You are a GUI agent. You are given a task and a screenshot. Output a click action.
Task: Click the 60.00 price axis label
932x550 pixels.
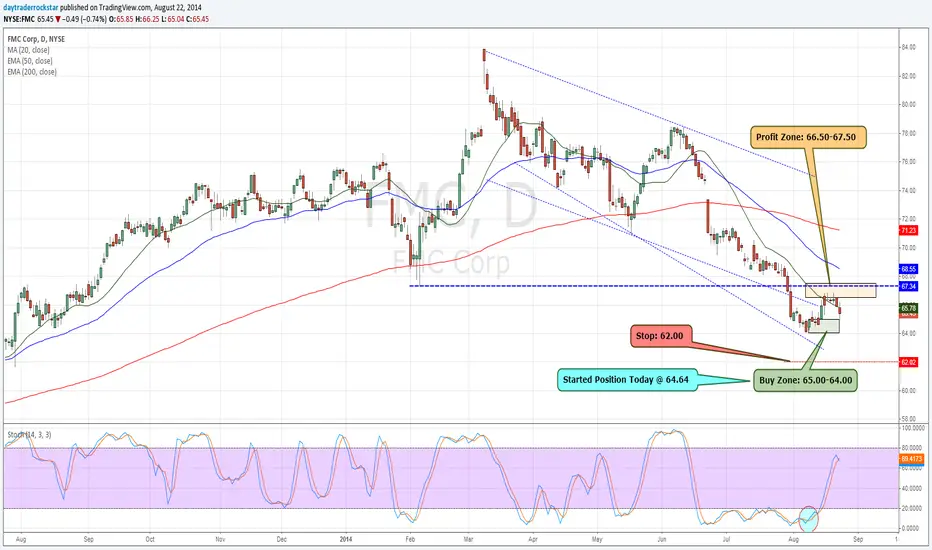pos(908,391)
